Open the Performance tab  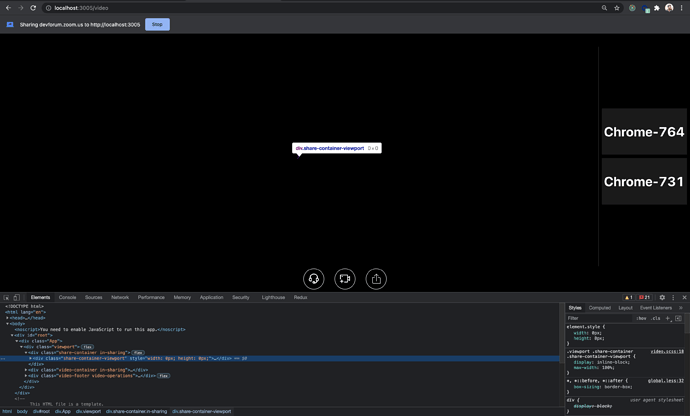pyautogui.click(x=151, y=298)
